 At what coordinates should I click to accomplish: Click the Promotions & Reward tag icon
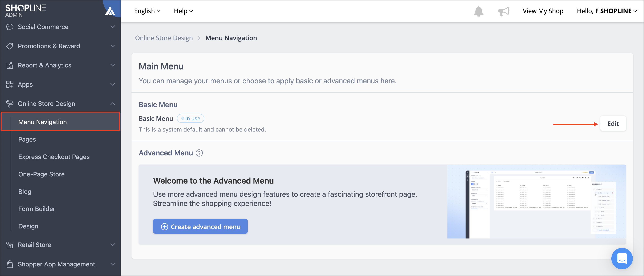(10, 46)
